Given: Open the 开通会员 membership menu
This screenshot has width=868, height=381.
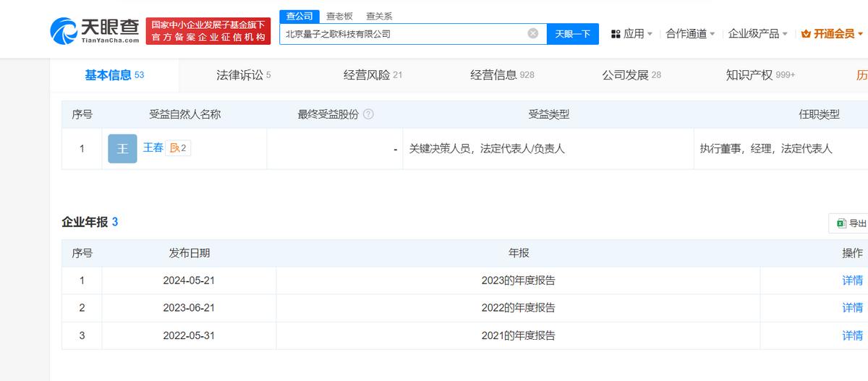Looking at the screenshot, I should (833, 34).
